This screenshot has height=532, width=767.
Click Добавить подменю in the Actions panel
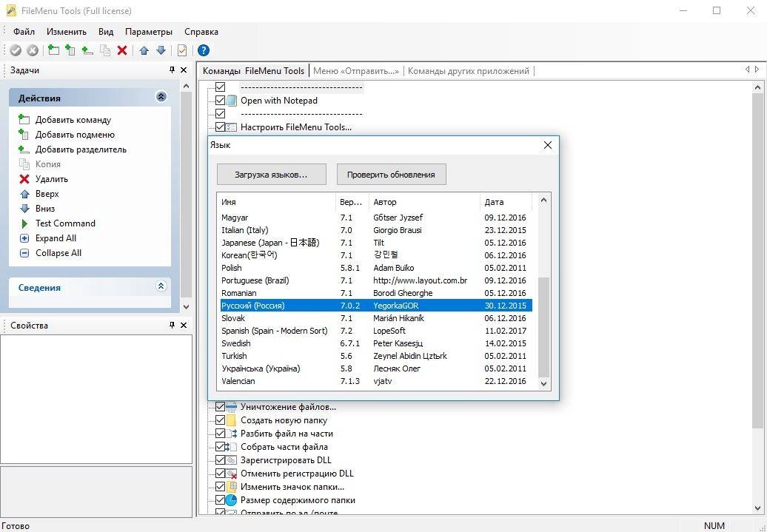point(75,135)
